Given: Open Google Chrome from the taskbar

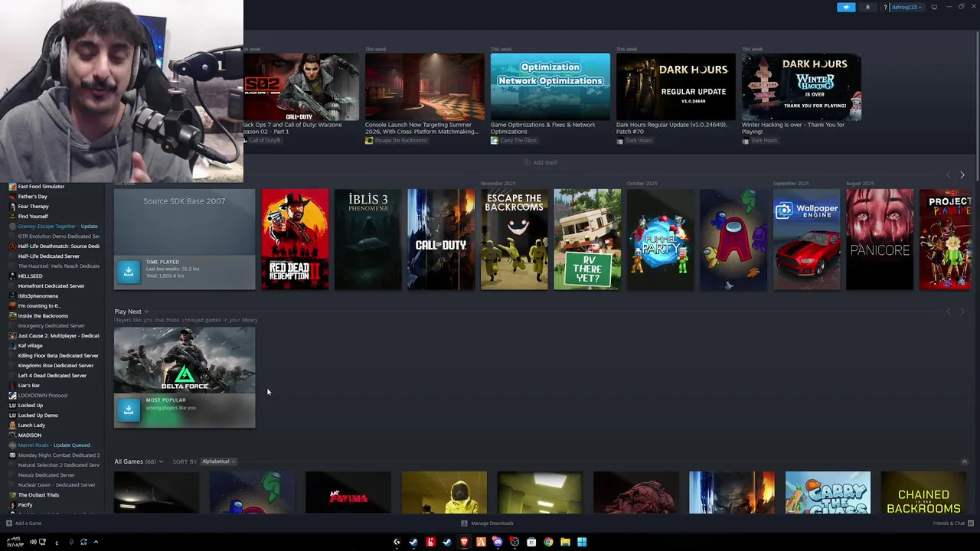Looking at the screenshot, I should pos(548,542).
